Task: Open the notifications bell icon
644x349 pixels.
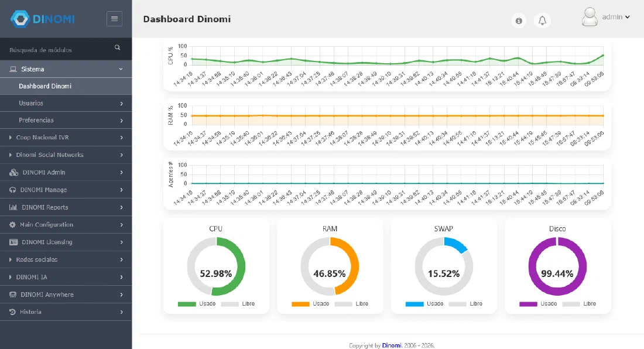Action: 542,20
